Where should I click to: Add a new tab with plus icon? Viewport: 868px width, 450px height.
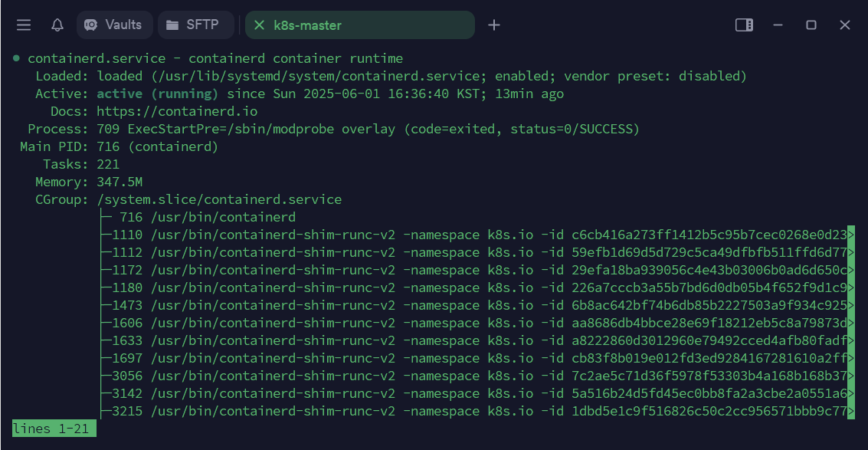coord(494,25)
